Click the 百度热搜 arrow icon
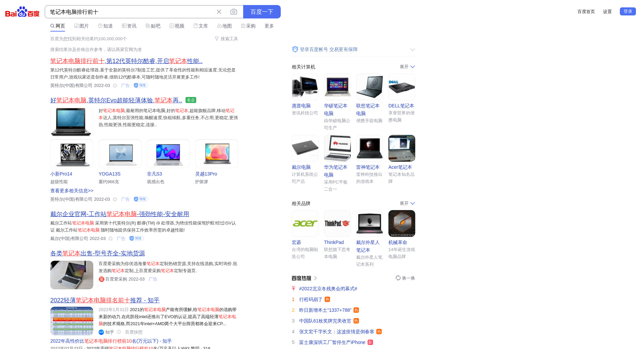The image size is (644, 349). pyautogui.click(x=315, y=278)
